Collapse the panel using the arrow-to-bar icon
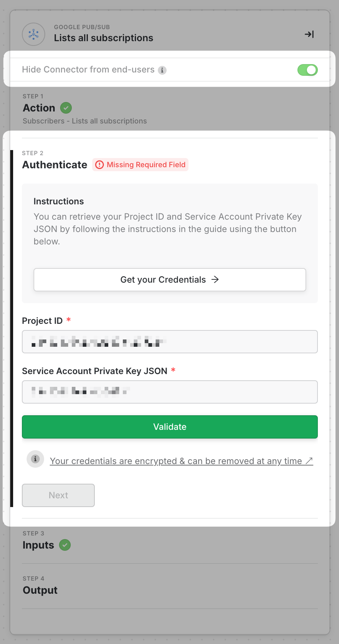The height and width of the screenshot is (644, 339). 309,34
